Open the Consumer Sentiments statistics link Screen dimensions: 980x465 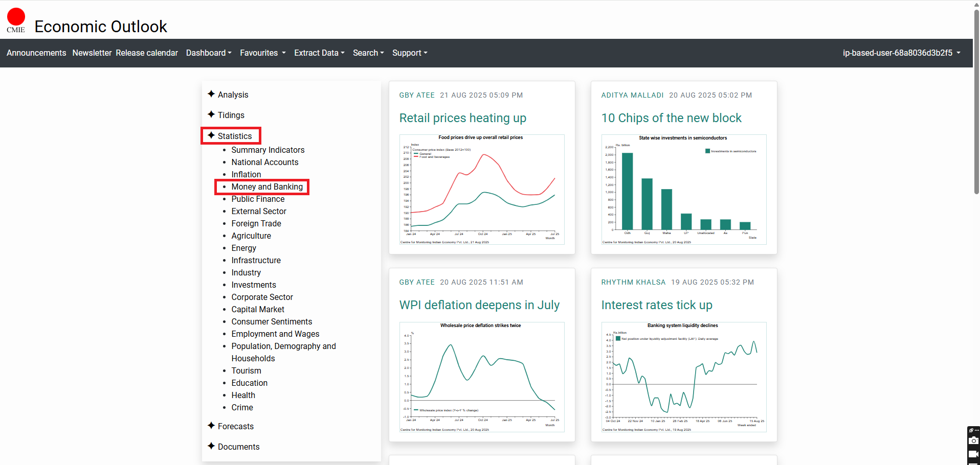(272, 322)
